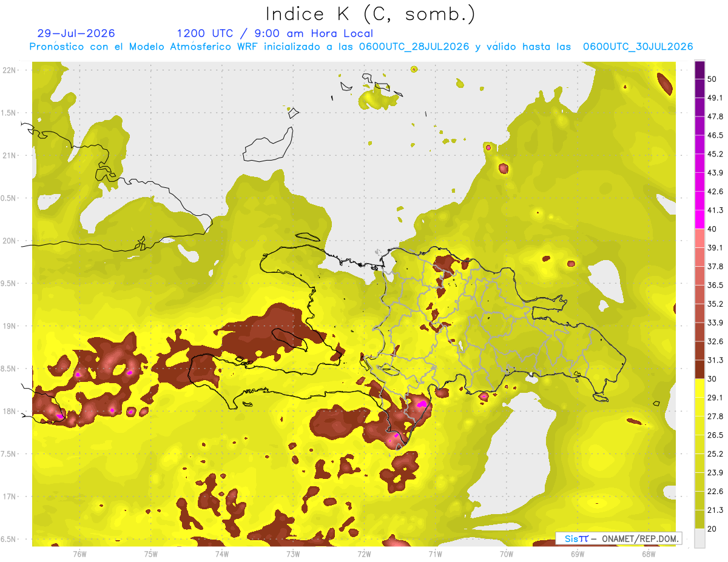Click the initialization time "0600UTC_28JUL2026"

414,47
